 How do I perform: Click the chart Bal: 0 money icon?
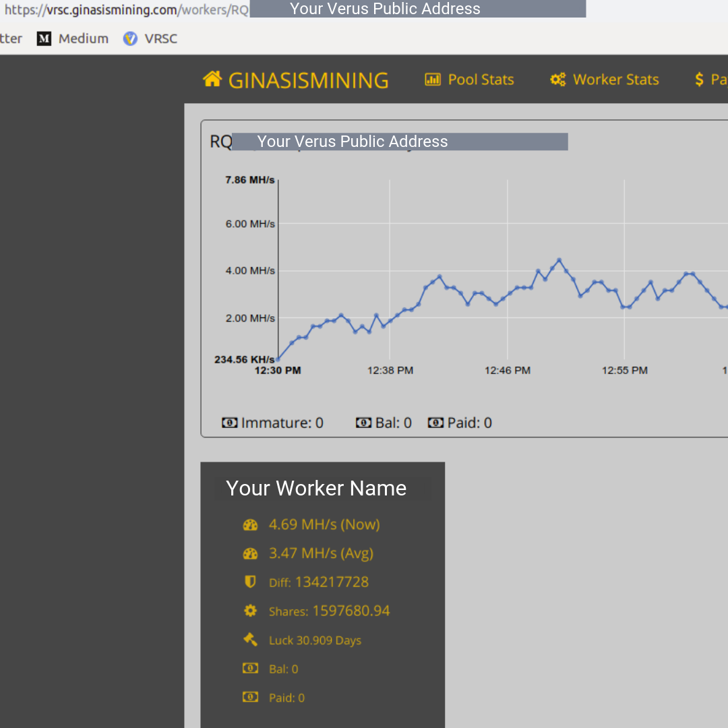363,423
